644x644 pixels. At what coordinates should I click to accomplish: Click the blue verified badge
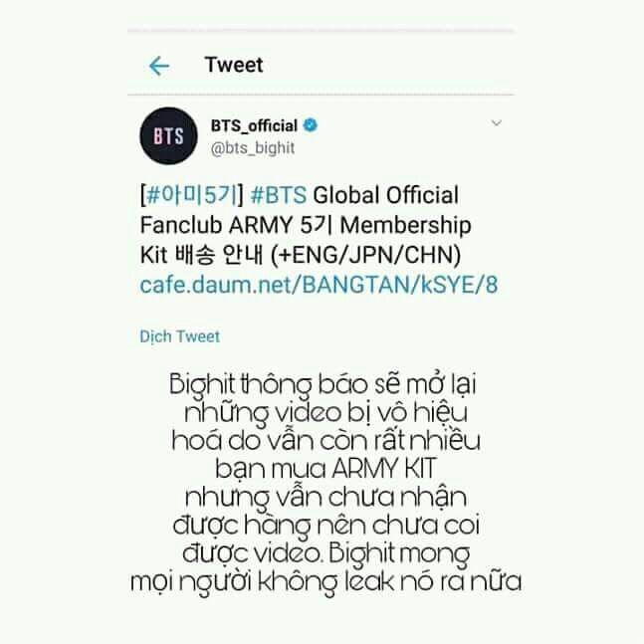tap(311, 124)
